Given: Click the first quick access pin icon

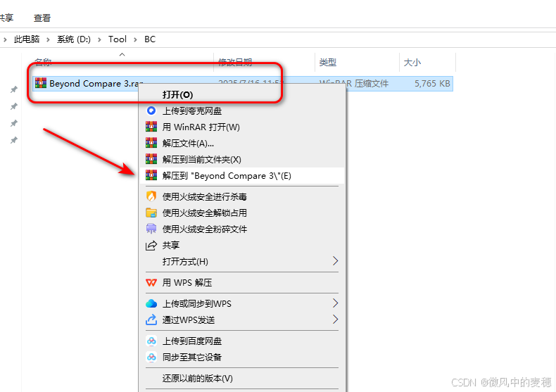Looking at the screenshot, I should (14, 89).
